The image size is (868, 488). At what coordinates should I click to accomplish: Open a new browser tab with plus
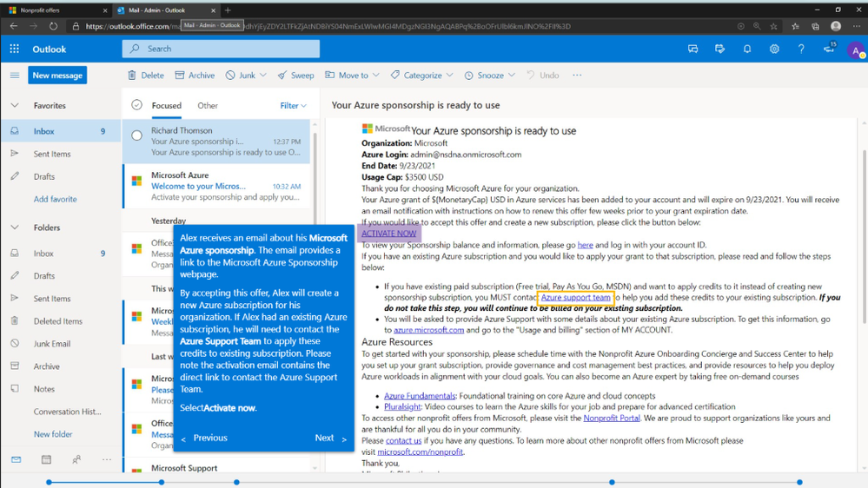click(x=228, y=10)
